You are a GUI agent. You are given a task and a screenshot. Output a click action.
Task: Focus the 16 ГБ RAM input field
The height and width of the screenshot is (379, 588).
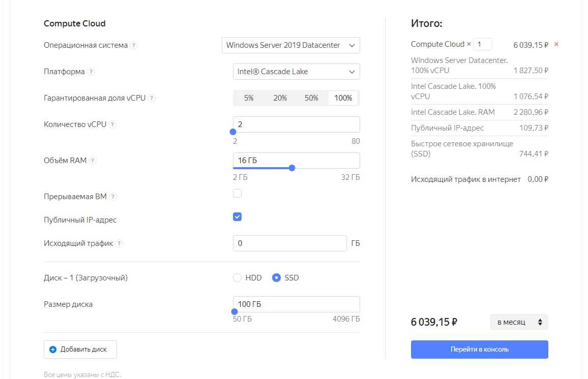(296, 161)
